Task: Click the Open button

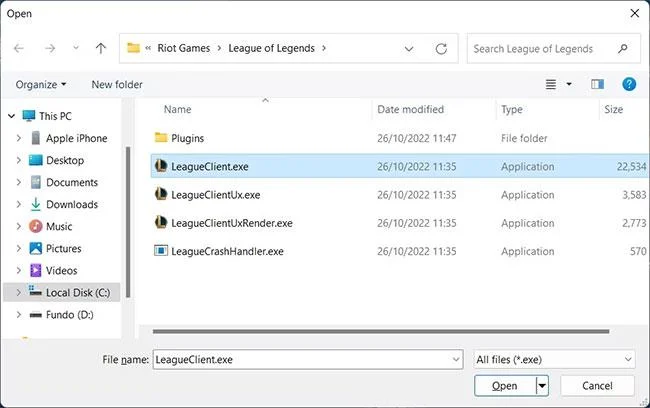Action: [505, 386]
